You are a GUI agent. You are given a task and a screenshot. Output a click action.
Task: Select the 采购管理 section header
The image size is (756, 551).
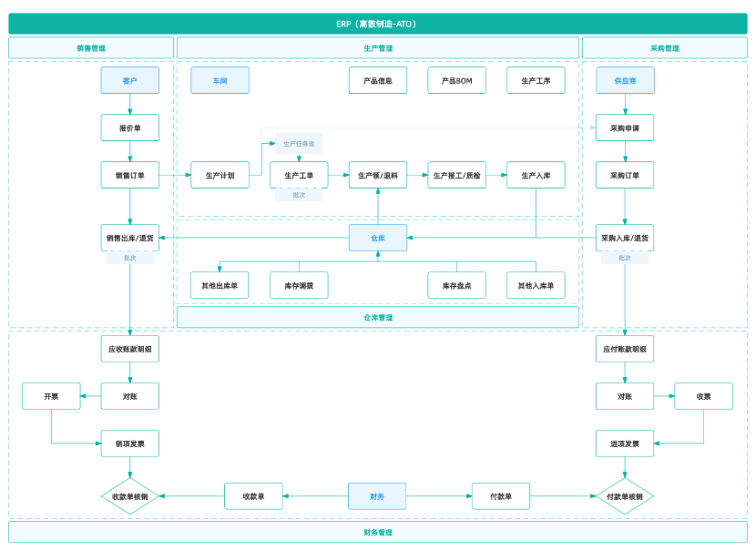point(664,47)
